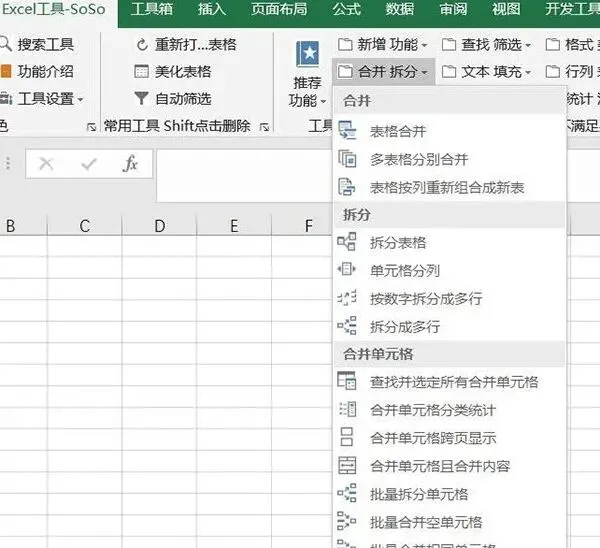Click the magnifier icon beside 搜索工具
600x548 pixels.
[x=6, y=44]
